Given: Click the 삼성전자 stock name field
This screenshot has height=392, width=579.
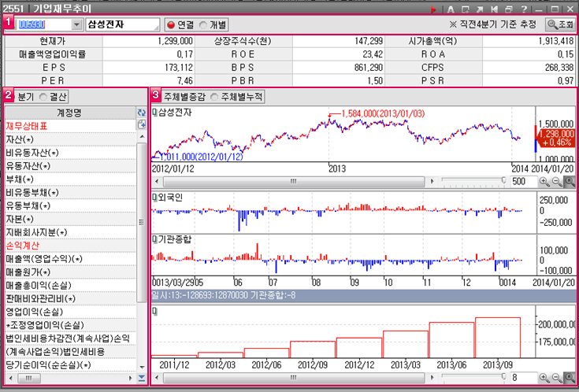Looking at the screenshot, I should 122,24.
